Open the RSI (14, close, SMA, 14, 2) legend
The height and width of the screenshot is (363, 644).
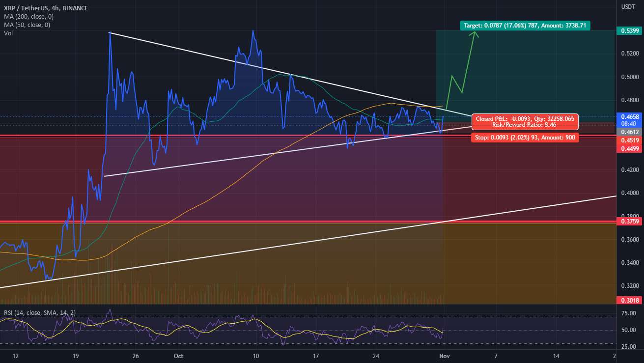(x=40, y=312)
